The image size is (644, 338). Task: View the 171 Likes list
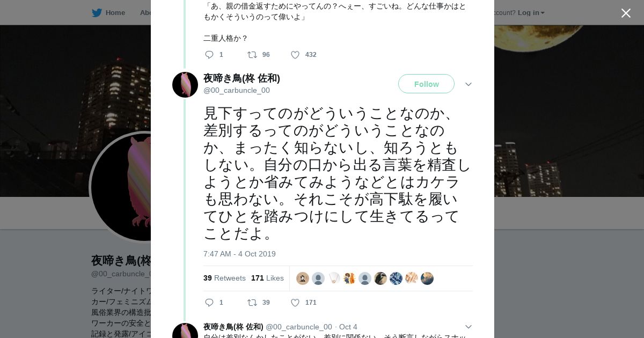(x=267, y=278)
